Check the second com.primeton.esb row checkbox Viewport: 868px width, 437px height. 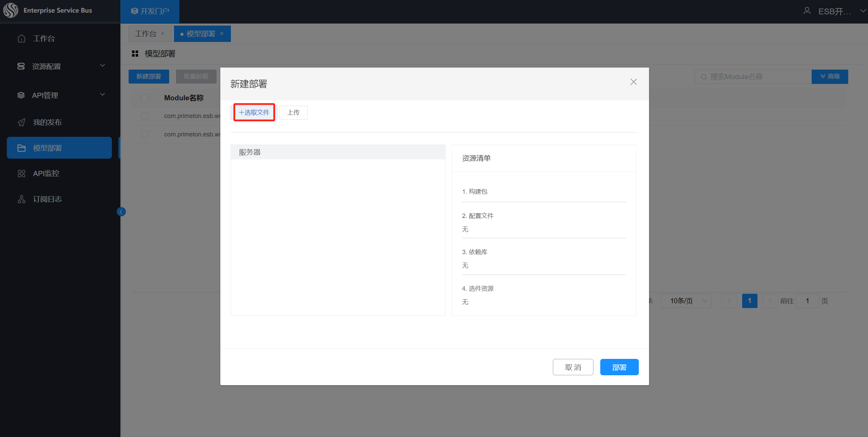tap(145, 134)
